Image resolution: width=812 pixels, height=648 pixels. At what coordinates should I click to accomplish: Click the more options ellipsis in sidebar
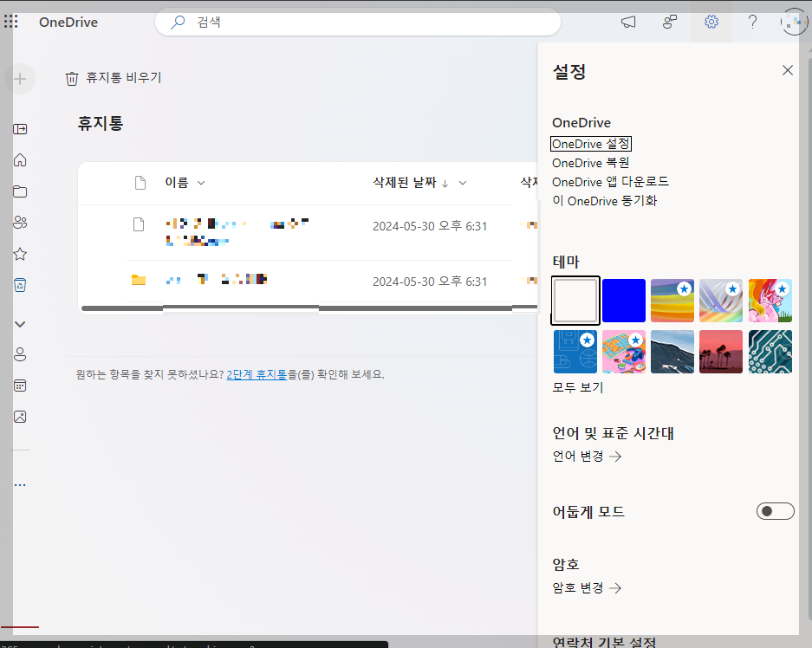click(20, 485)
